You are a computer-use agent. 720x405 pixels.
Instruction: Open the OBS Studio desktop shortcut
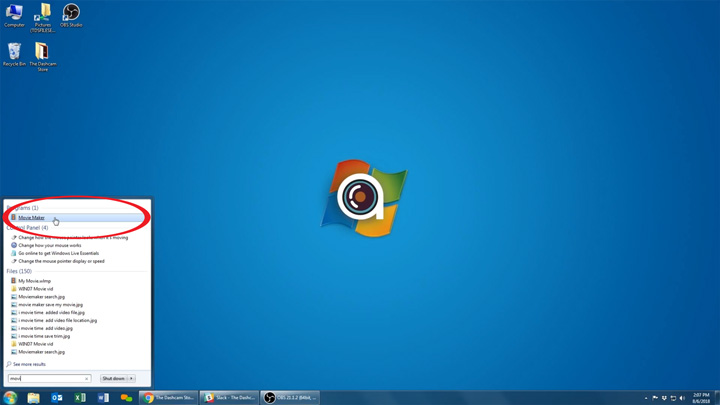tap(71, 14)
